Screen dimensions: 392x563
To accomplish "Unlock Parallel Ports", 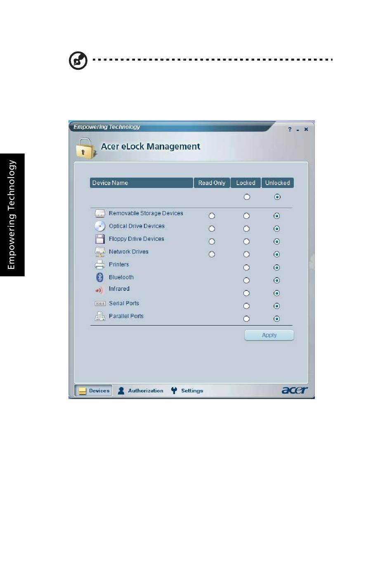I will (x=277, y=319).
